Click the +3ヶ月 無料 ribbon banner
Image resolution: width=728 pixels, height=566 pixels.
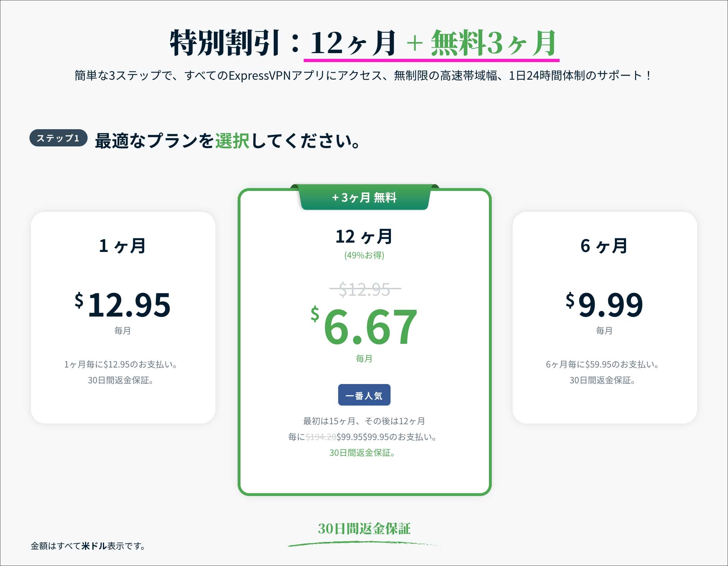364,197
